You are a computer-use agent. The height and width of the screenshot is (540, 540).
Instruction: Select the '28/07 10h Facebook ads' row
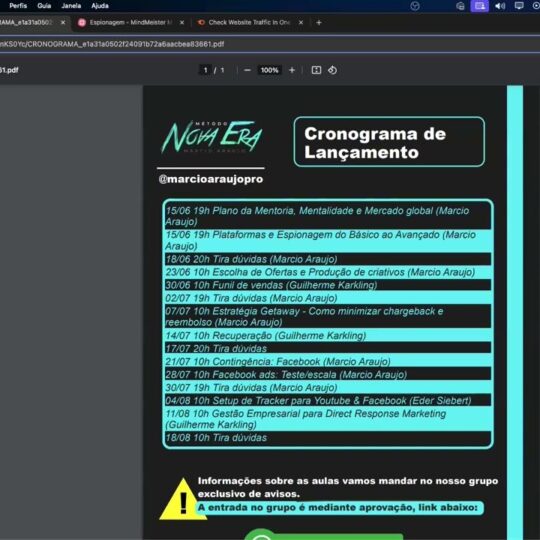tap(328, 374)
